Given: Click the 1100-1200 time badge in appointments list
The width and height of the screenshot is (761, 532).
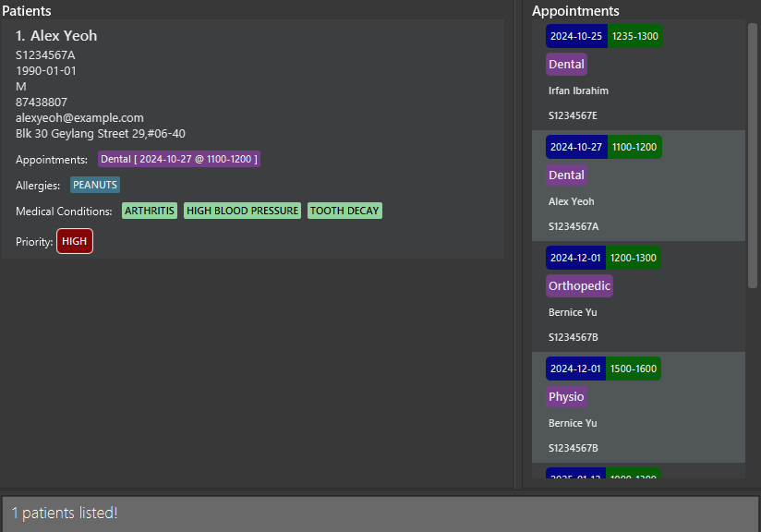Looking at the screenshot, I should 634,147.
